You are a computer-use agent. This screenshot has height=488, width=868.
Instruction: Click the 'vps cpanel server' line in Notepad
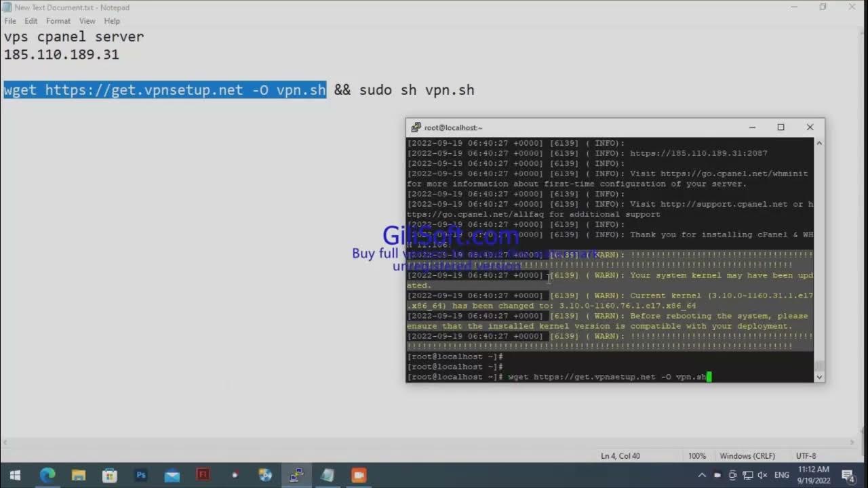tap(74, 37)
